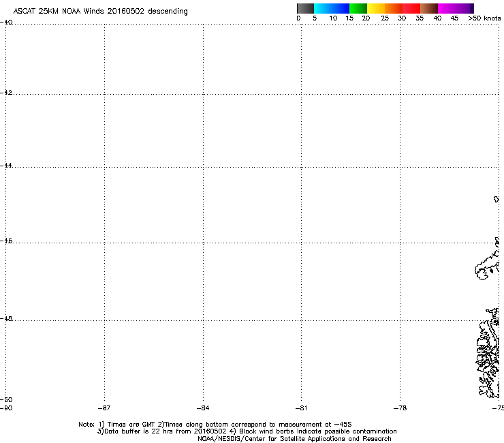Click the "5" label under the color bar
This screenshot has width=504, height=443.
click(315, 18)
